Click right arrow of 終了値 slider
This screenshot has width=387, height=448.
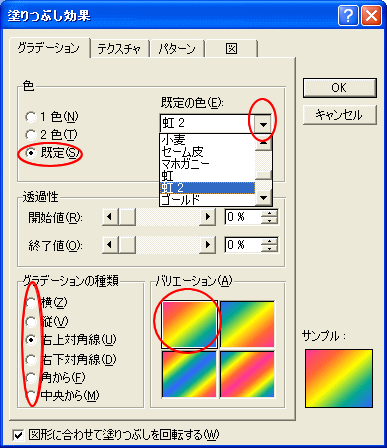point(207,245)
